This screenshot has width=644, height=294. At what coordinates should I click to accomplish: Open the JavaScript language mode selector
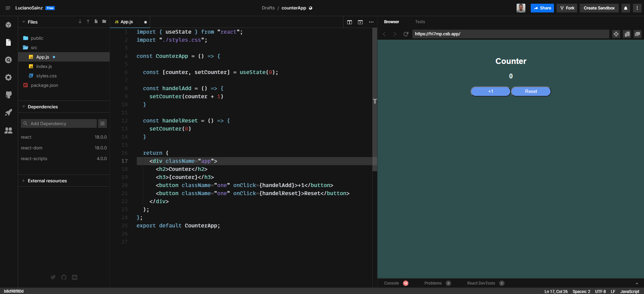coord(630,291)
